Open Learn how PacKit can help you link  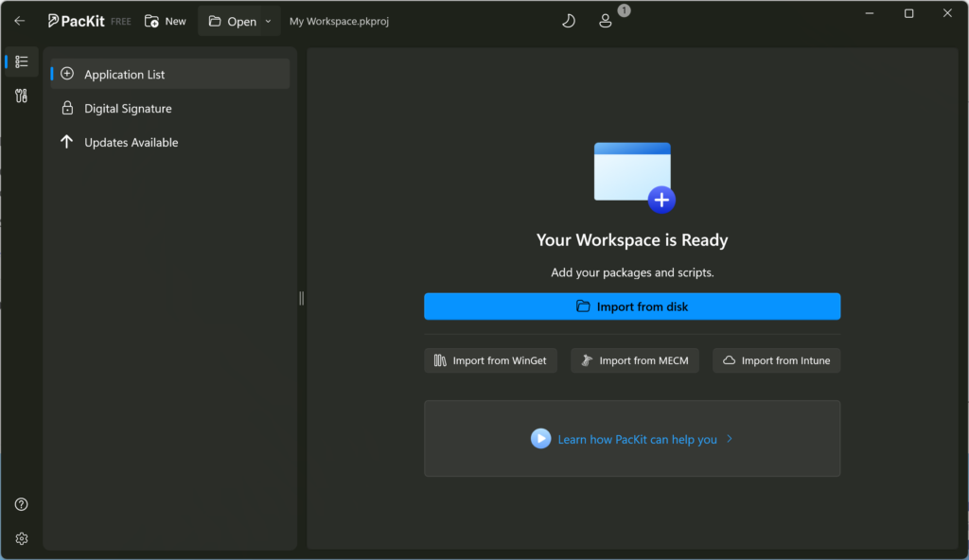click(x=637, y=440)
